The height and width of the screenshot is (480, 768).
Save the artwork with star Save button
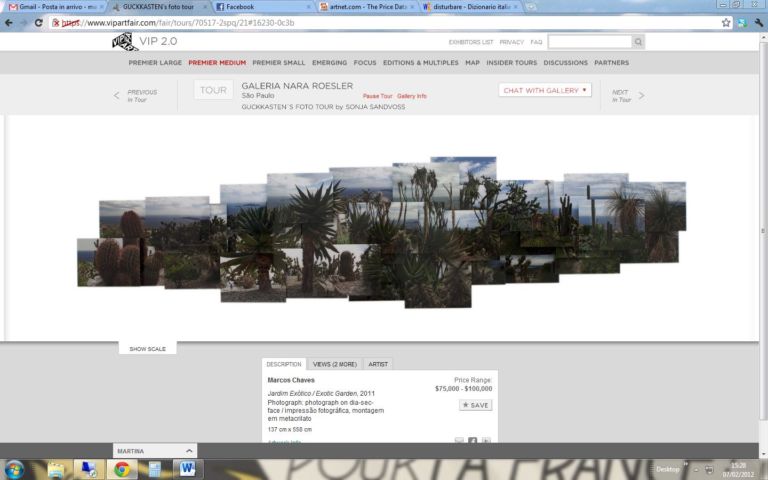[x=476, y=405]
